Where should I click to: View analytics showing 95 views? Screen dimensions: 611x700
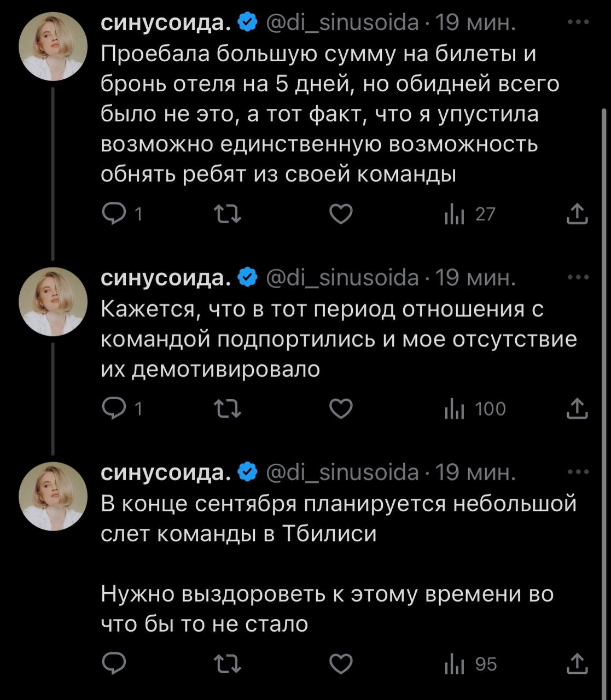(470, 664)
